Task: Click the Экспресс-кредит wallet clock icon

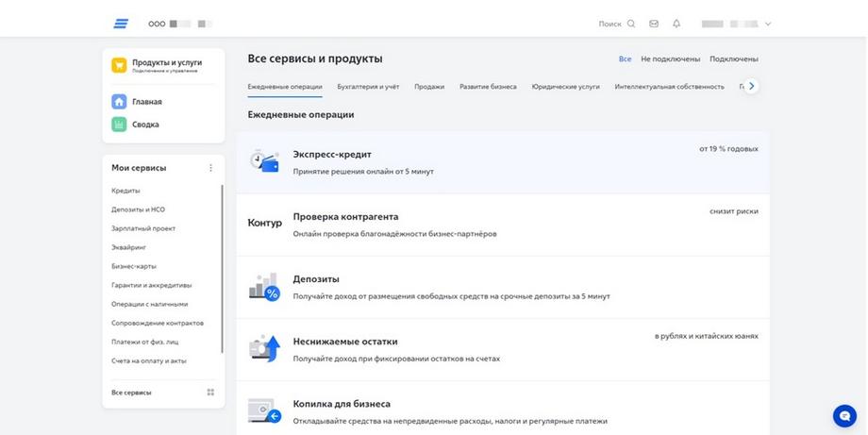Action: coord(264,161)
